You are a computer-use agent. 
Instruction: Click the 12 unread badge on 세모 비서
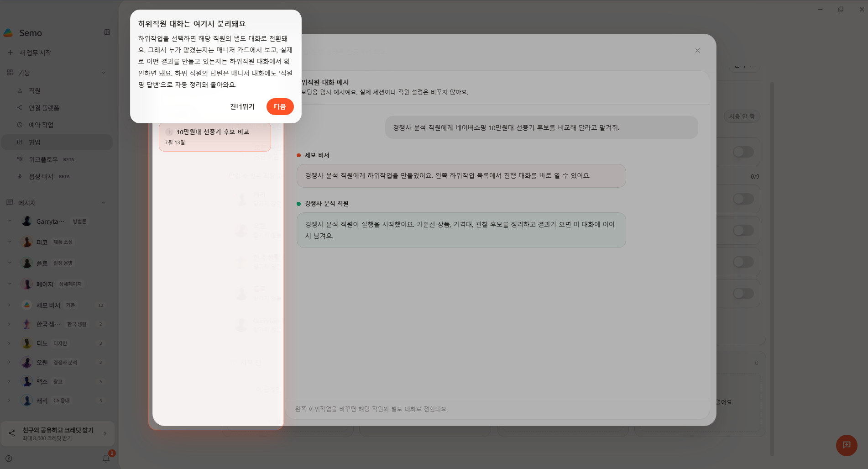pos(101,305)
